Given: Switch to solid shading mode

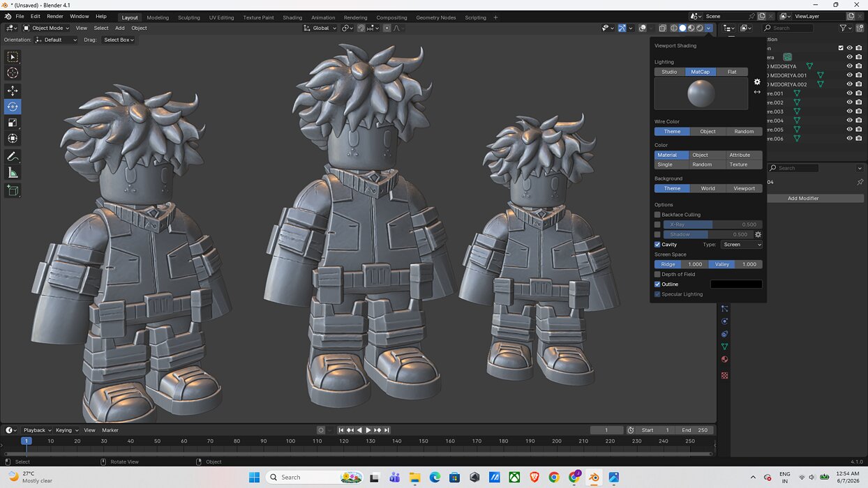Looking at the screenshot, I should [x=682, y=28].
